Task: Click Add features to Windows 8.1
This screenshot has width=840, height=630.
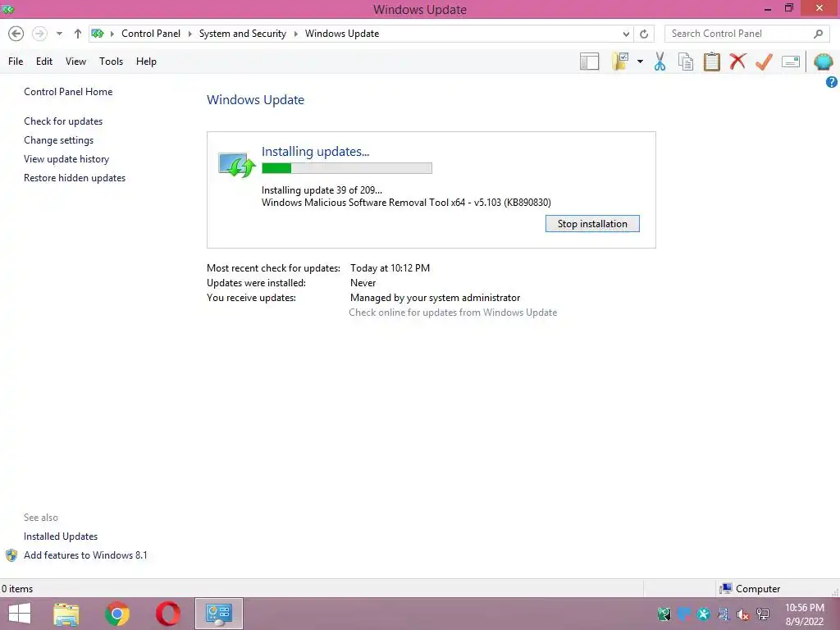Action: pyautogui.click(x=85, y=555)
